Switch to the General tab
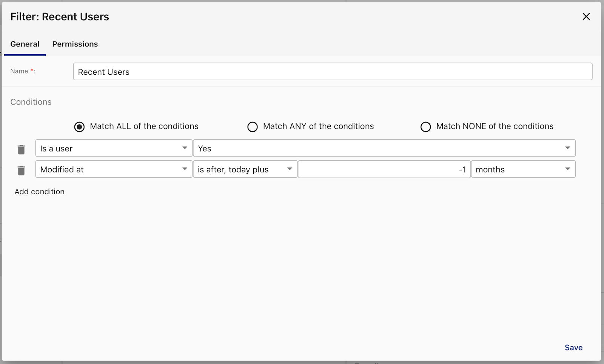This screenshot has width=604, height=364. [x=25, y=44]
